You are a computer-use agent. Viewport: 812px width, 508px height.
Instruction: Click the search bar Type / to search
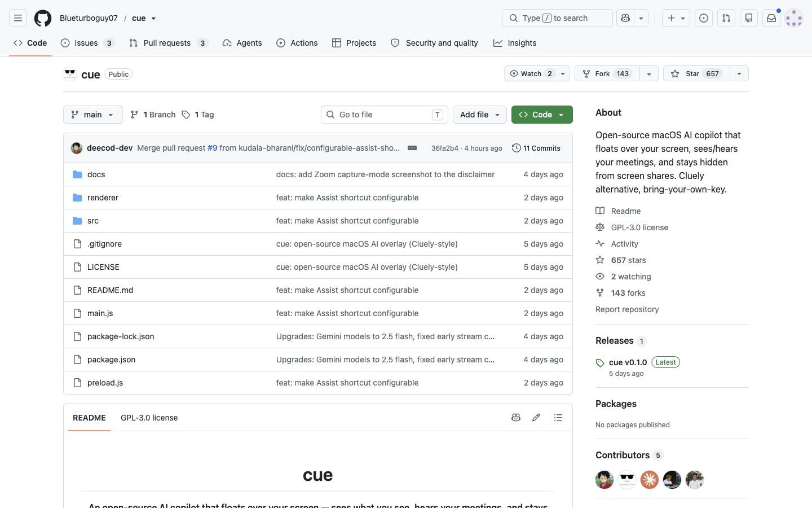pyautogui.click(x=557, y=18)
